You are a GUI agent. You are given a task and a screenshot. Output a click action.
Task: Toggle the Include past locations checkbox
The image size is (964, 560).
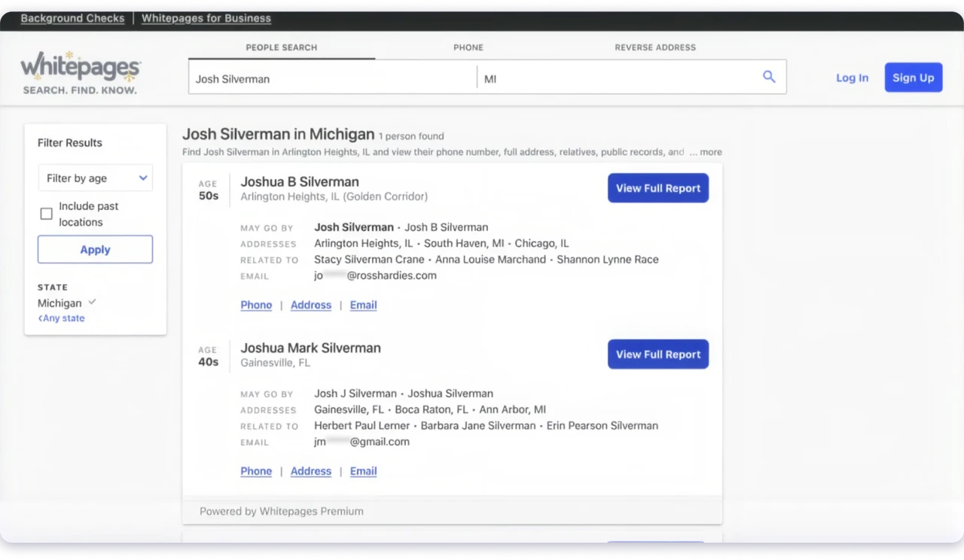tap(46, 214)
